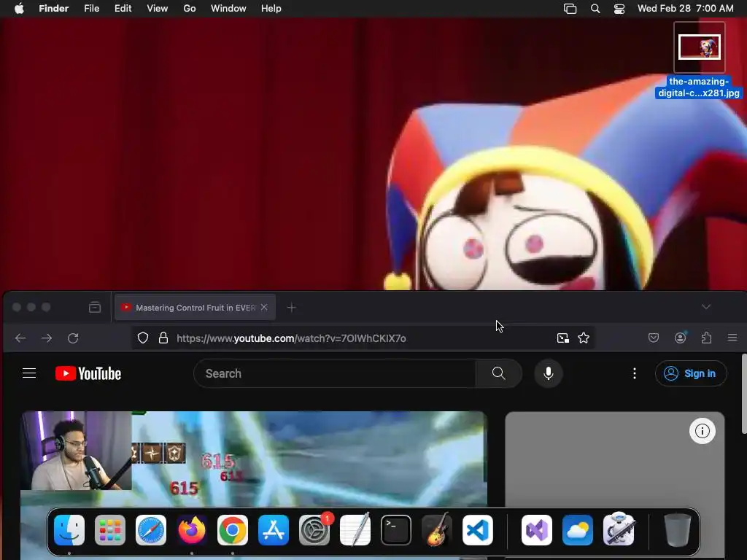Go forward one page in Firefox
The width and height of the screenshot is (747, 560).
(x=47, y=338)
